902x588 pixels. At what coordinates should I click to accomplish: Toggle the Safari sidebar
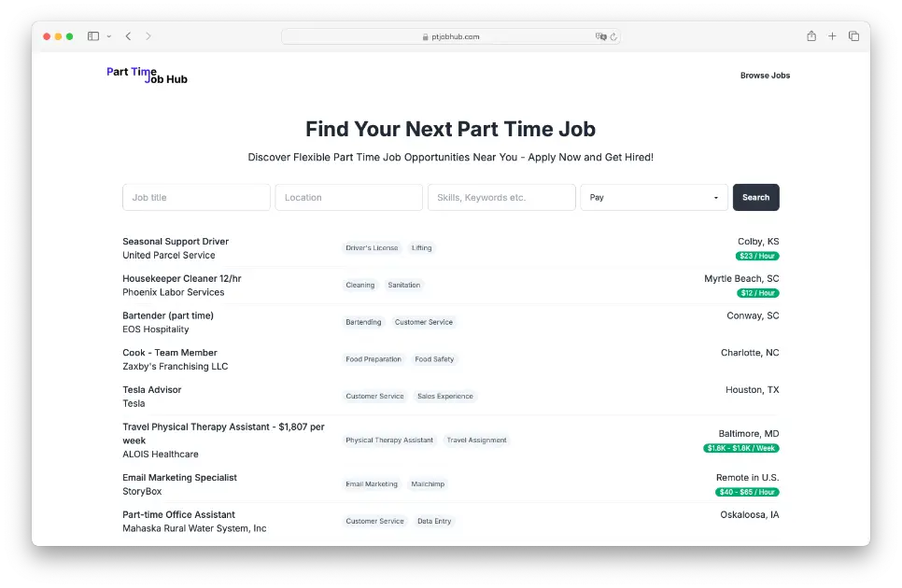coord(92,35)
